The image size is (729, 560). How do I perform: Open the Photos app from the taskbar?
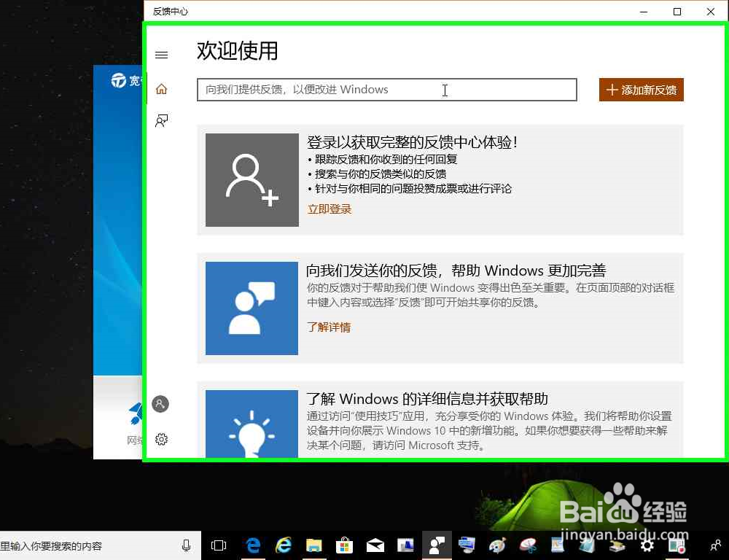(405, 545)
